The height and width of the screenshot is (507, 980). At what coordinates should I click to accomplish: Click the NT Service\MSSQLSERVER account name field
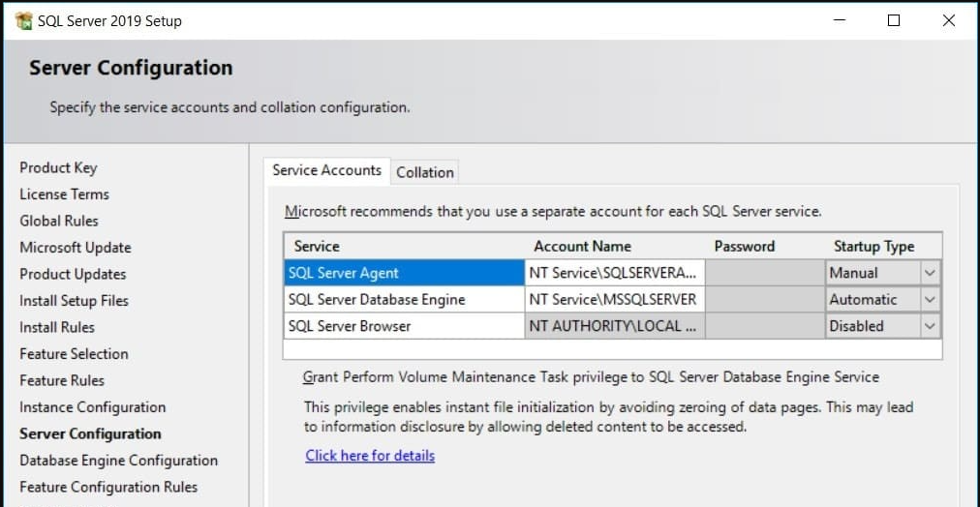point(614,300)
